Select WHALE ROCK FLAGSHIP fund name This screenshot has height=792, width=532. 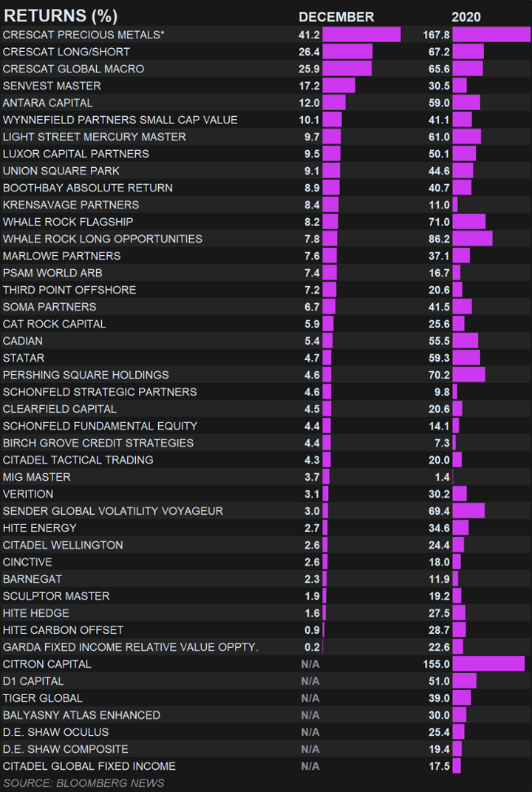click(x=68, y=222)
